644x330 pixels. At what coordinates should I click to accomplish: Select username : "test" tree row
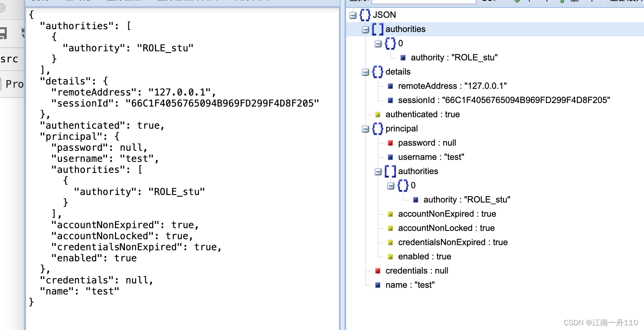431,157
